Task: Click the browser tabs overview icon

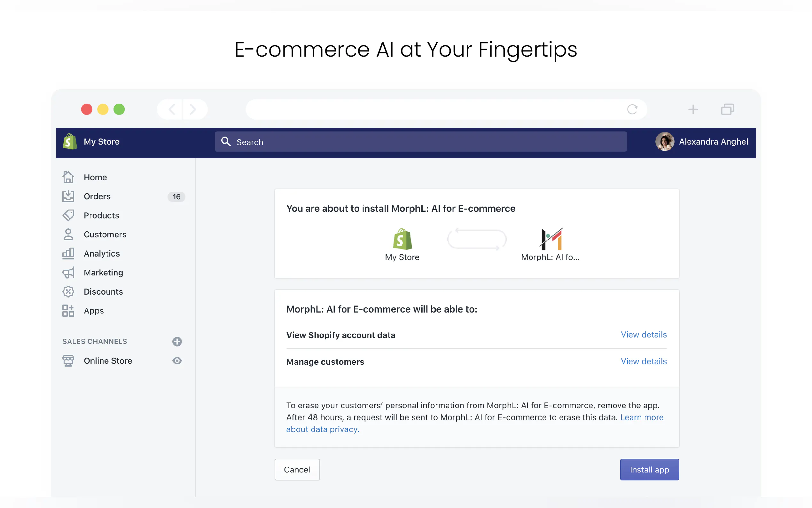Action: click(727, 109)
